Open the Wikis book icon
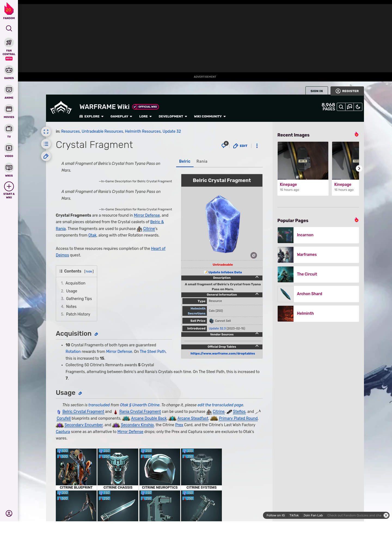392x545 pixels. [x=9, y=168]
